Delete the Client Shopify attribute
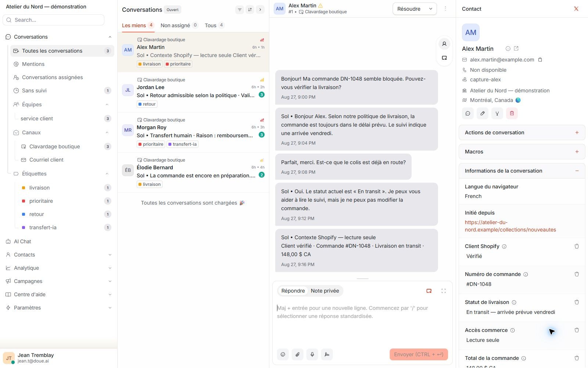588x368 pixels. click(577, 246)
